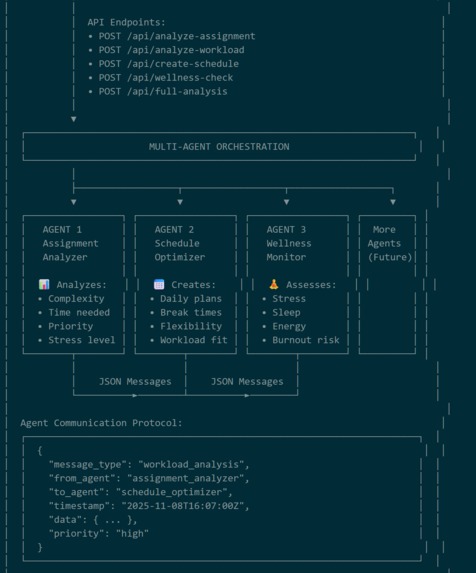Image resolution: width=476 pixels, height=573 pixels.
Task: Select POST /api/wellness-check endpoint line
Action: tap(165, 77)
